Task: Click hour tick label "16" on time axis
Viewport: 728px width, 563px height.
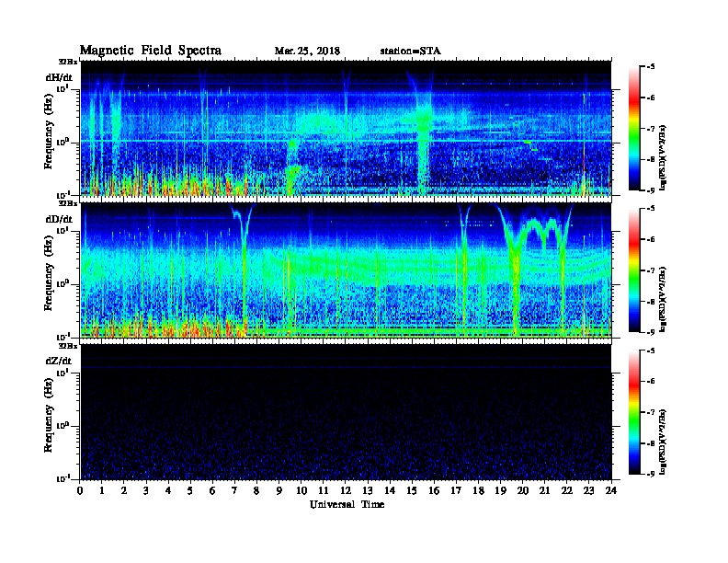Action: (434, 490)
